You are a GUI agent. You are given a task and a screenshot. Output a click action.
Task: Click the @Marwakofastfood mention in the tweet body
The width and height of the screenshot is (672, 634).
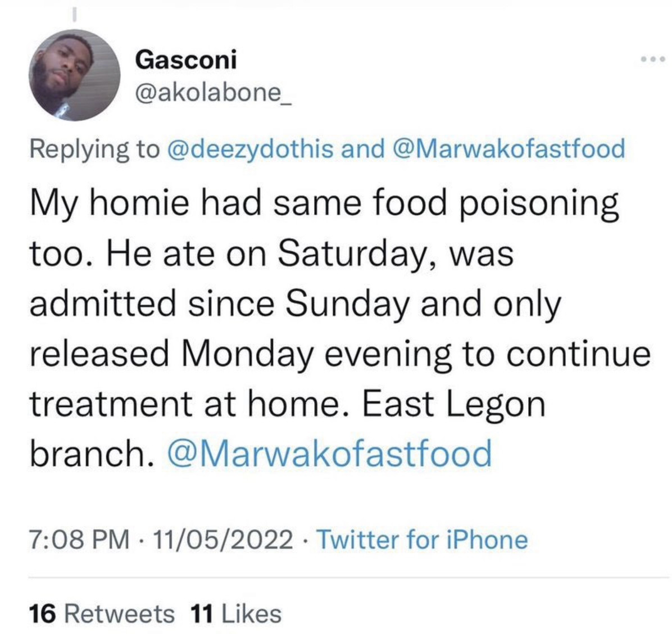click(x=329, y=454)
